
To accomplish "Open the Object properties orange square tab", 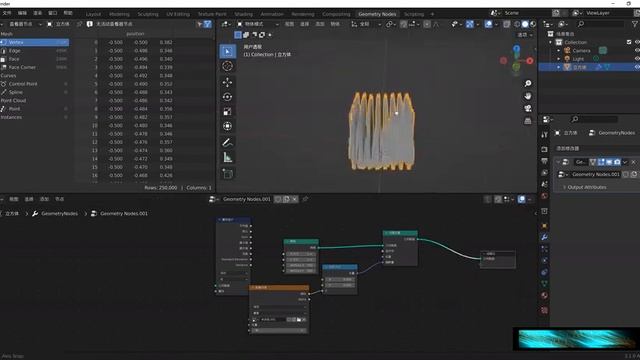I will 544,226.
